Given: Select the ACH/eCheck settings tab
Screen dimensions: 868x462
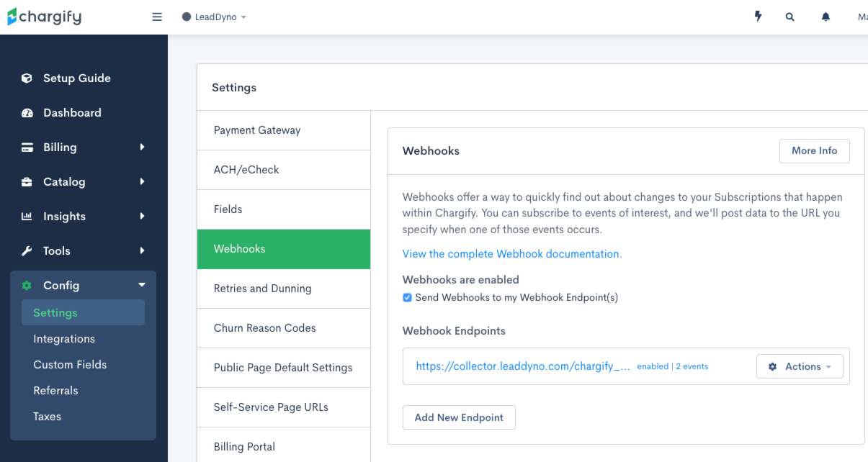Looking at the screenshot, I should 284,170.
